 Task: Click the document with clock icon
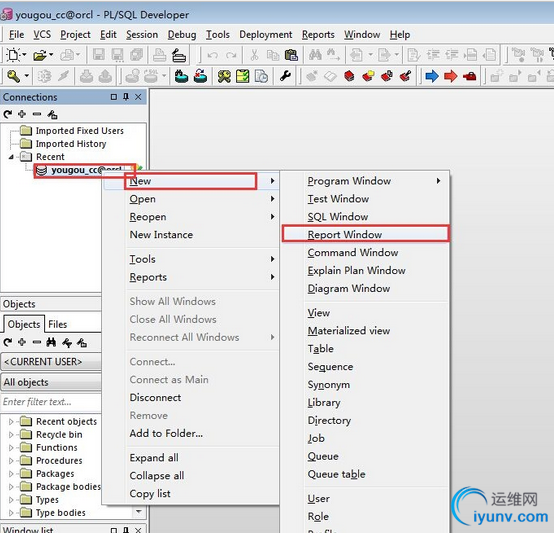(261, 76)
